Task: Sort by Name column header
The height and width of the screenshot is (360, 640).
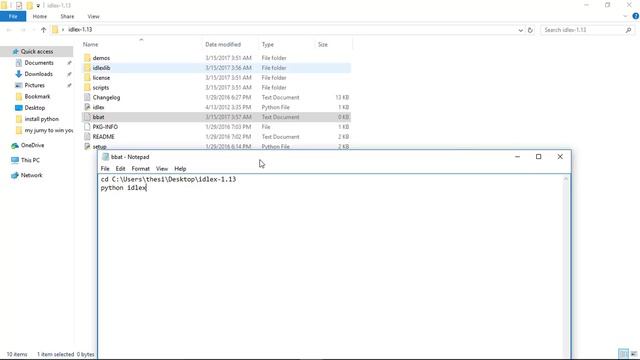Action: click(91, 44)
